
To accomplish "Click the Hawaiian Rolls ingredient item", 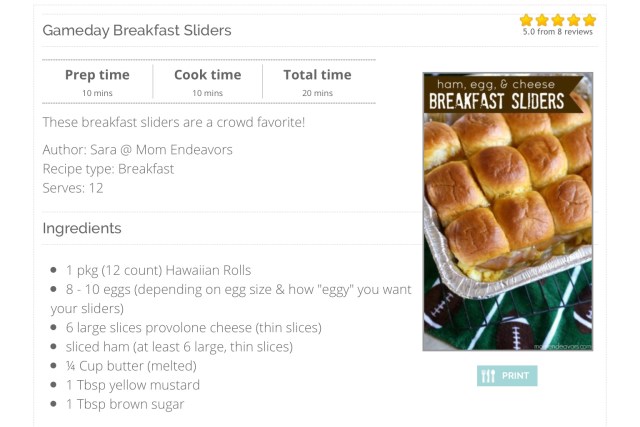I will click(x=158, y=270).
